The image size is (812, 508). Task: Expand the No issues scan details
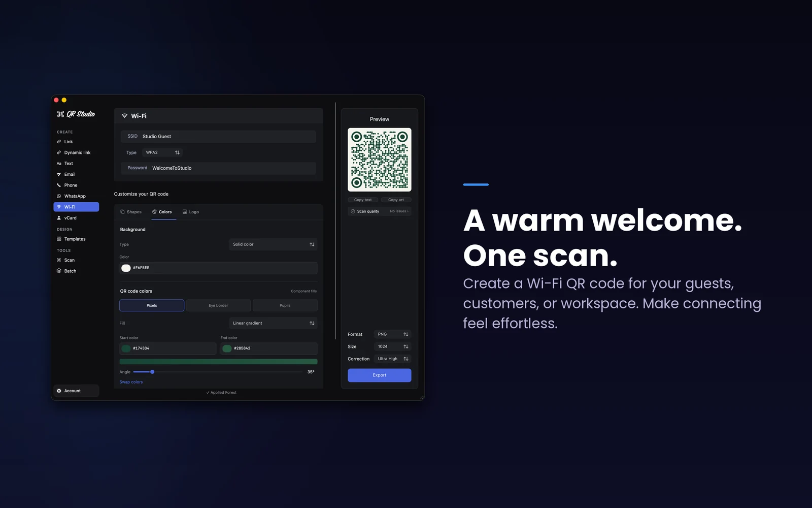[399, 211]
